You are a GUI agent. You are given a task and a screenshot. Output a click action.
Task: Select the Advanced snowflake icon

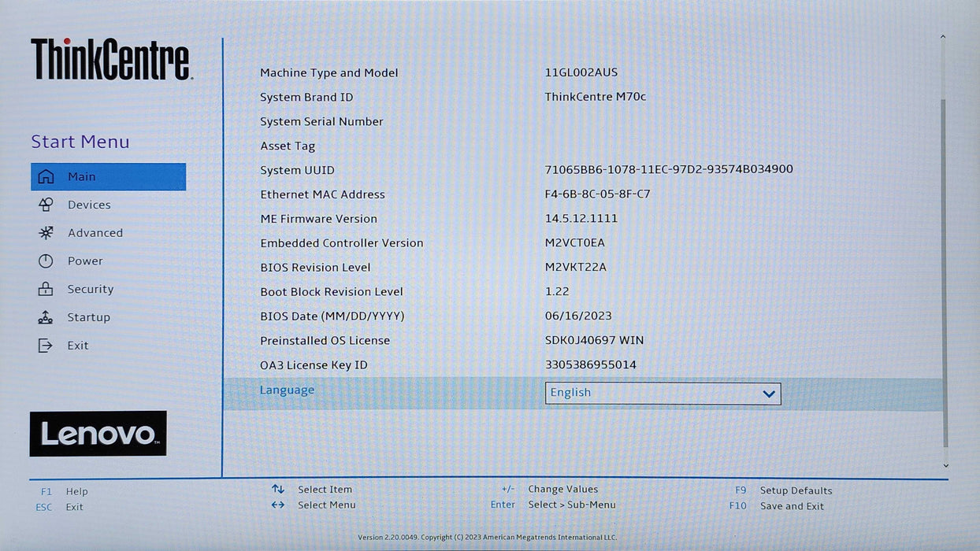[46, 233]
